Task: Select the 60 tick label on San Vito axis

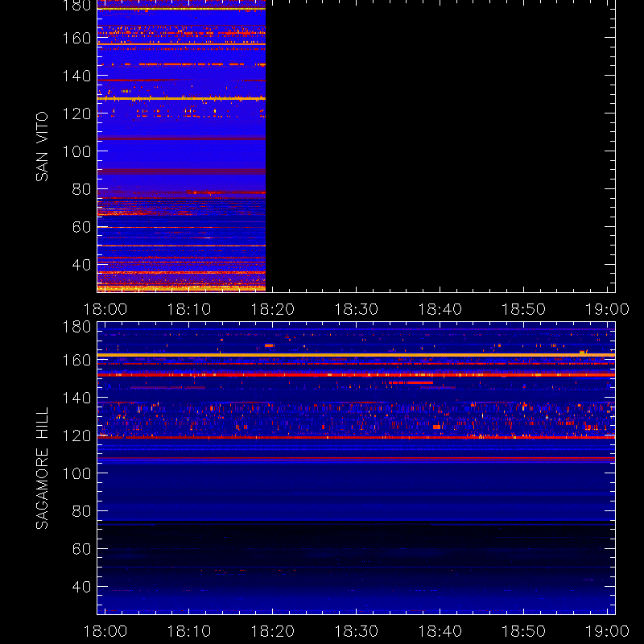Action: point(82,227)
